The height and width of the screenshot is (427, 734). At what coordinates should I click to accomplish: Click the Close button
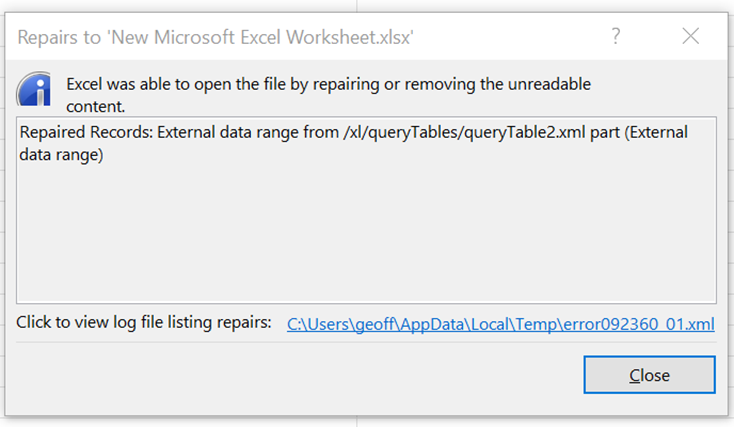pyautogui.click(x=649, y=375)
